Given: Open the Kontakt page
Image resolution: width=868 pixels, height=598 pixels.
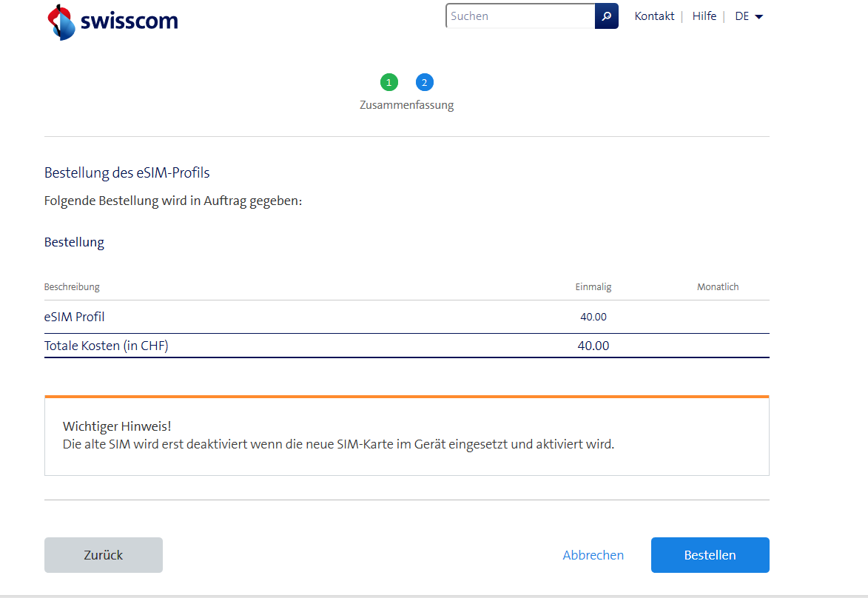Looking at the screenshot, I should 654,16.
